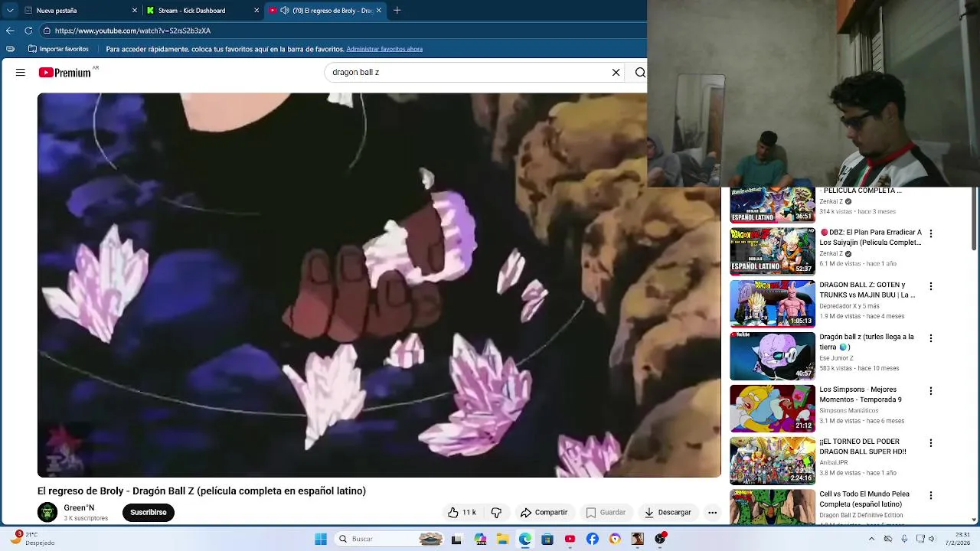Open options menu for GOTEN y TRUNKS video
This screenshot has height=551, width=980.
[931, 286]
